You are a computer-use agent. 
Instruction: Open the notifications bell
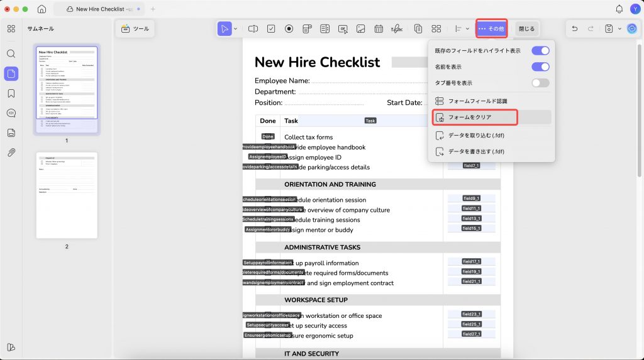click(619, 9)
